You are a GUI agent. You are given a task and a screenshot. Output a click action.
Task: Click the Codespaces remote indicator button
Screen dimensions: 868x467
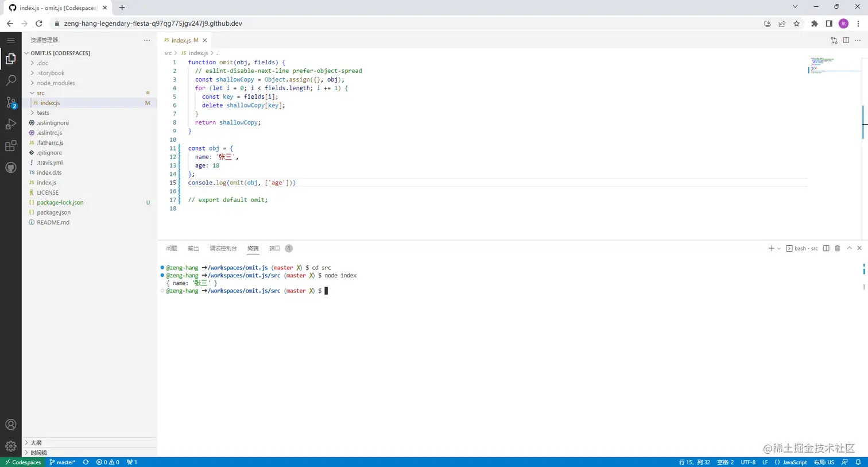[23, 462]
